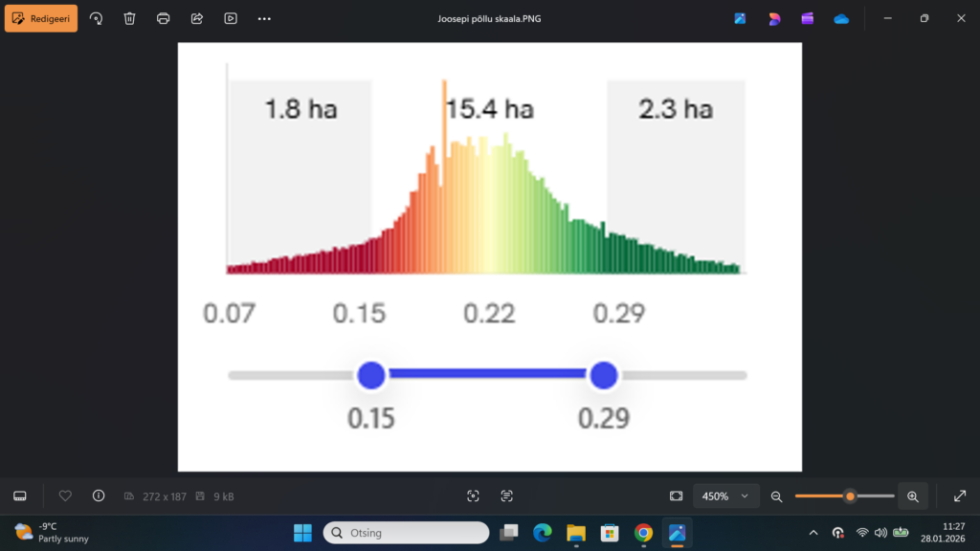Show file info with the info icon
Image resolution: width=980 pixels, height=551 pixels.
pyautogui.click(x=99, y=496)
